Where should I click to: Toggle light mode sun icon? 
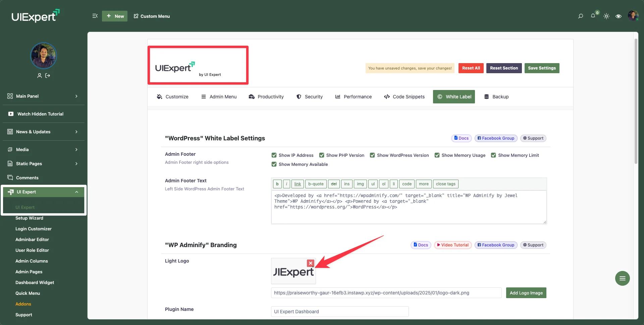(606, 16)
